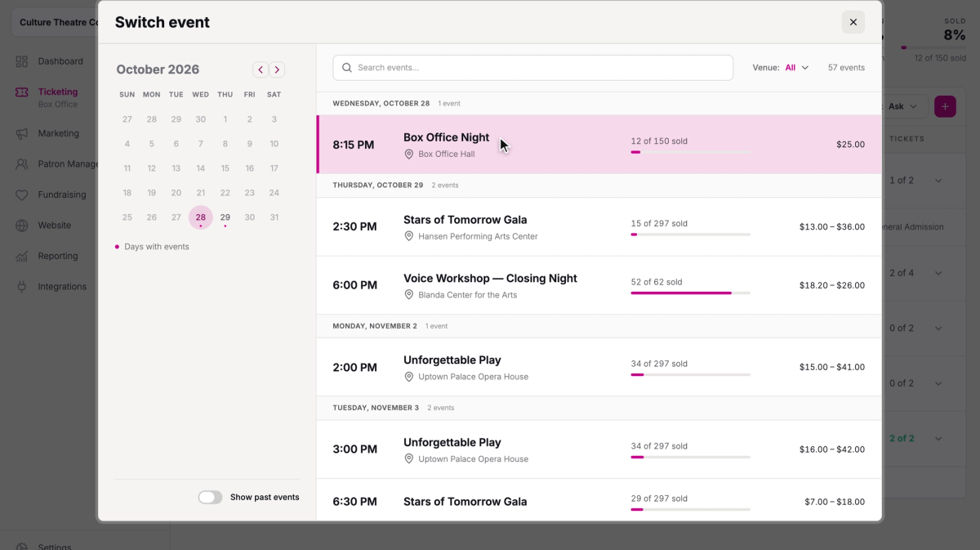Select calendar date 15
Screen dimensions: 980x550
click(x=225, y=168)
